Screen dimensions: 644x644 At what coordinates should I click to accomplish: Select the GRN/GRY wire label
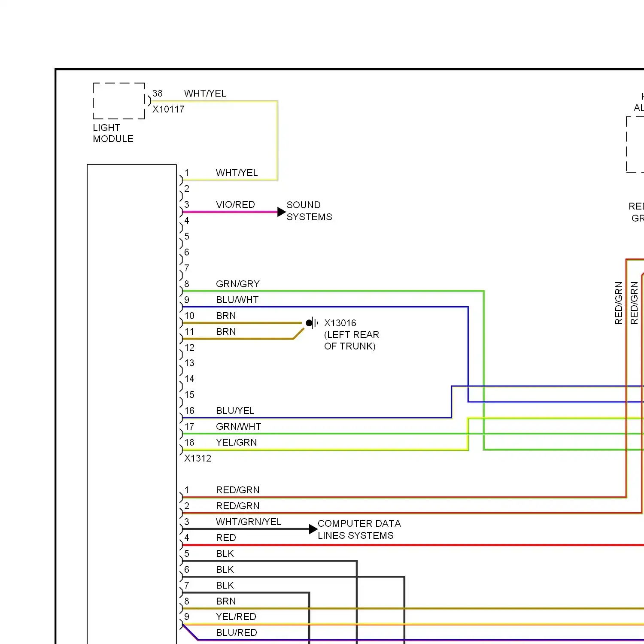coord(238,284)
